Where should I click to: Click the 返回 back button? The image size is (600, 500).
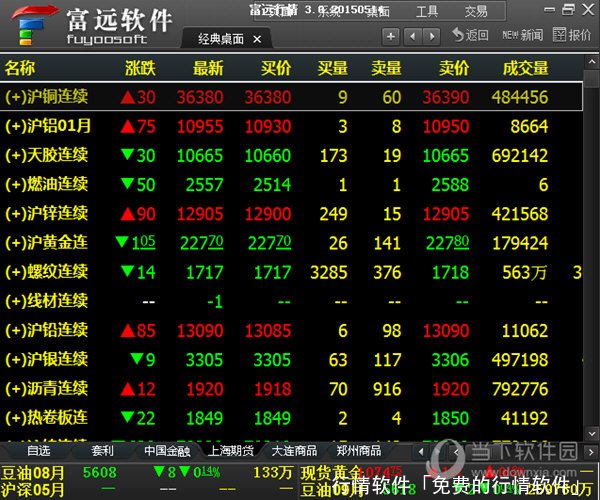470,35
